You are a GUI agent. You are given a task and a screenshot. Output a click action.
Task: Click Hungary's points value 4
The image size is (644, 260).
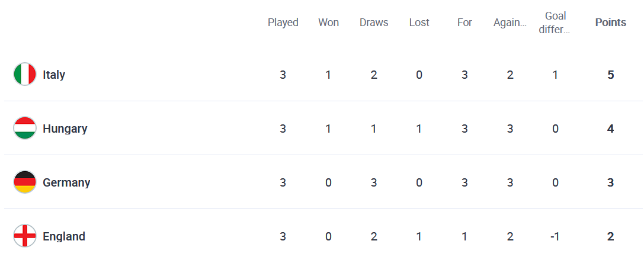tap(611, 129)
